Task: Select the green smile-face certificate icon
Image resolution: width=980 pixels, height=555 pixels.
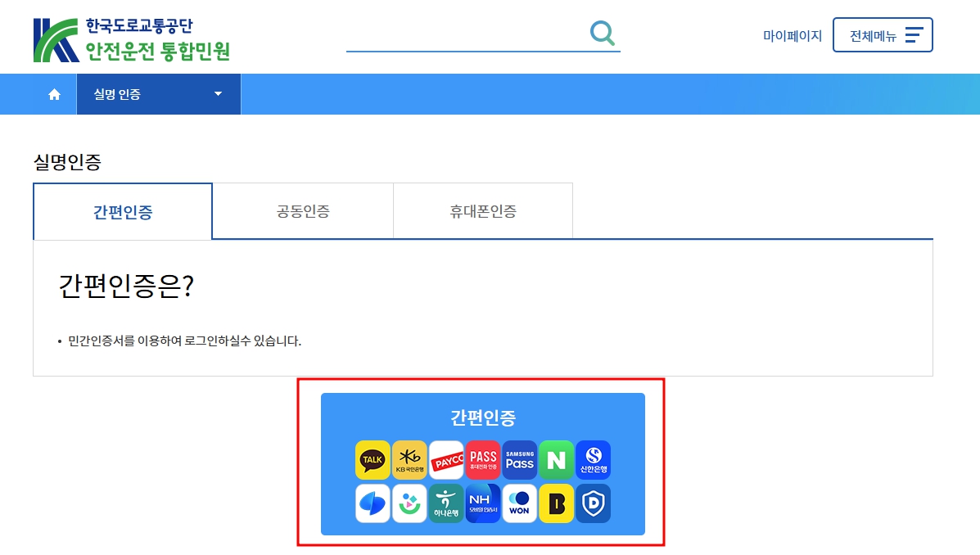Action: tap(409, 503)
